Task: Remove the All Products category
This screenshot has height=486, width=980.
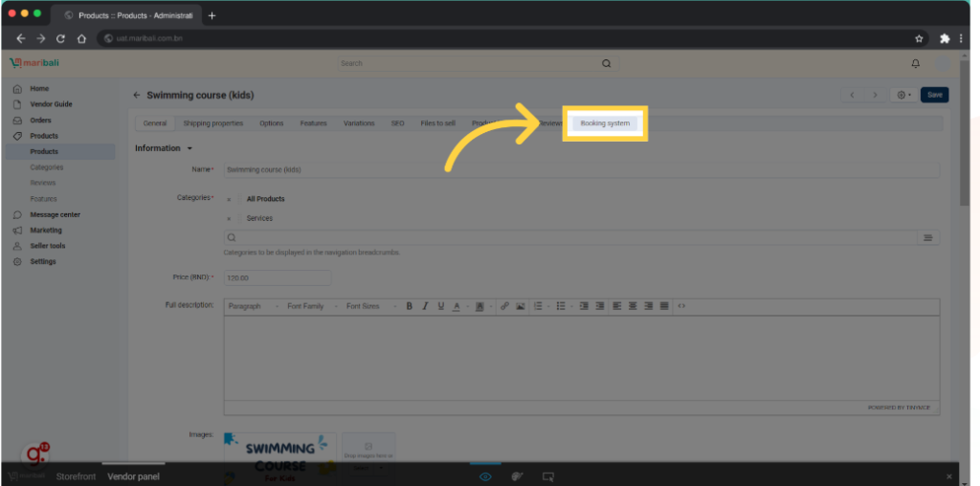Action: 228,199
